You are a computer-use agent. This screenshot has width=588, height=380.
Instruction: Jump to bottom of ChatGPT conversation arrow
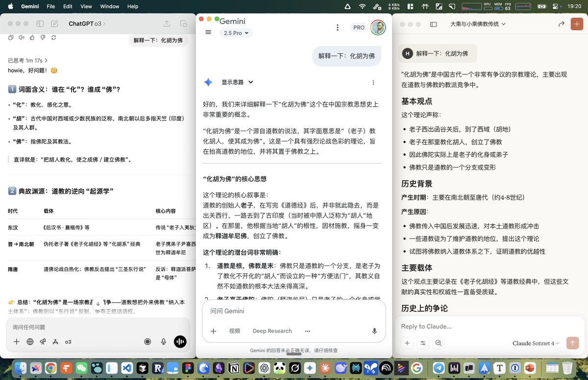(98, 304)
